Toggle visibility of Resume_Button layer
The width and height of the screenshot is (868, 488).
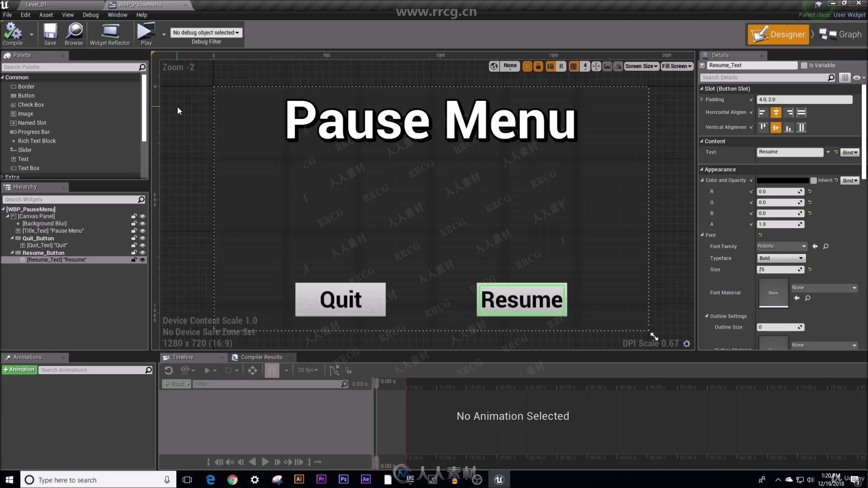point(142,252)
